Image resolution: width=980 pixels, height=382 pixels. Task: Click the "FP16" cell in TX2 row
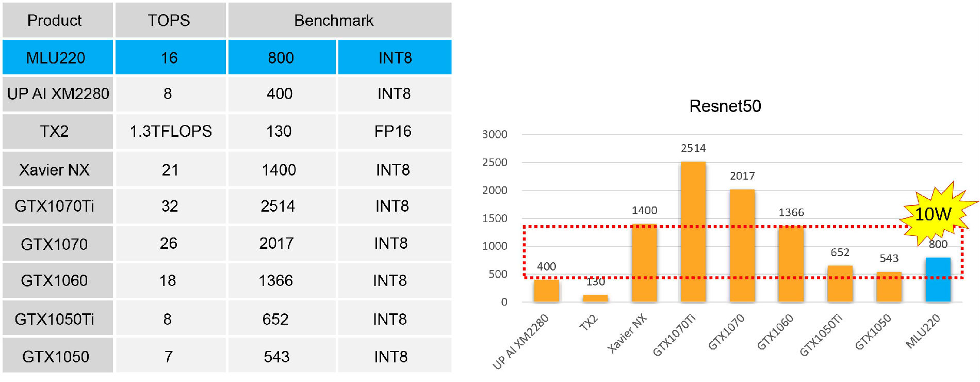click(393, 132)
